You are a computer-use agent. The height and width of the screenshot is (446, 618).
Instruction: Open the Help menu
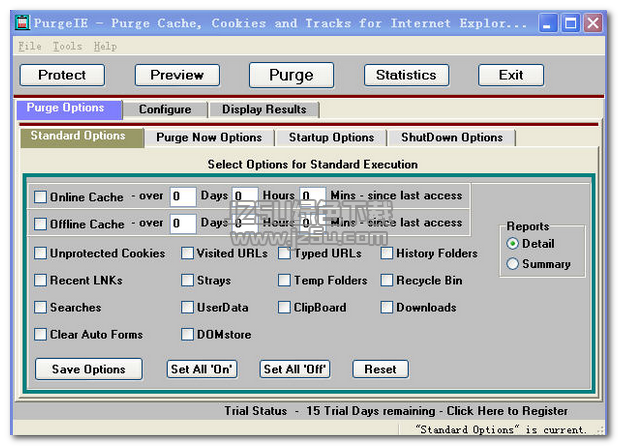(x=105, y=46)
